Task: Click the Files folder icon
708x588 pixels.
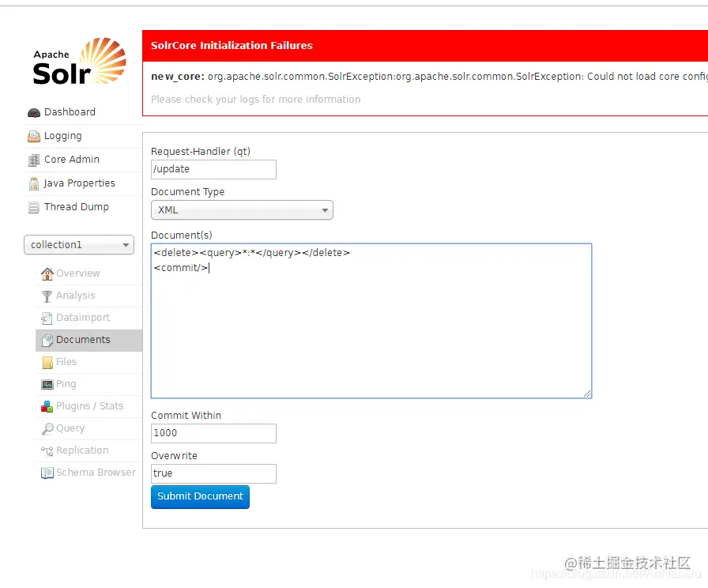Action: (x=47, y=362)
